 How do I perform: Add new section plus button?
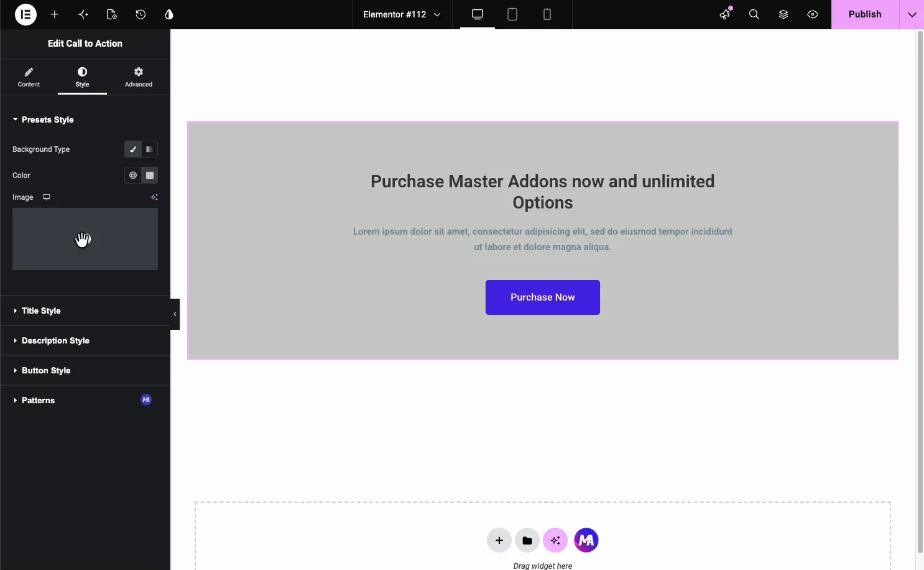coord(499,540)
